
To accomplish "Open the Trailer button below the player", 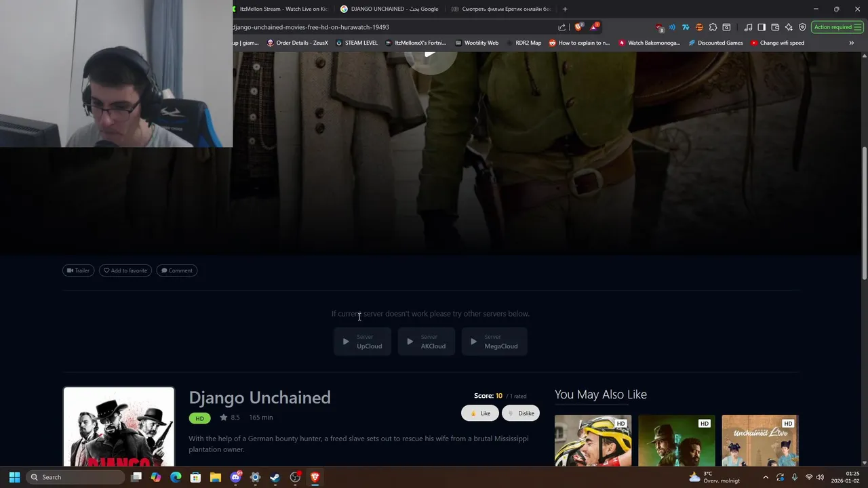I will point(78,270).
